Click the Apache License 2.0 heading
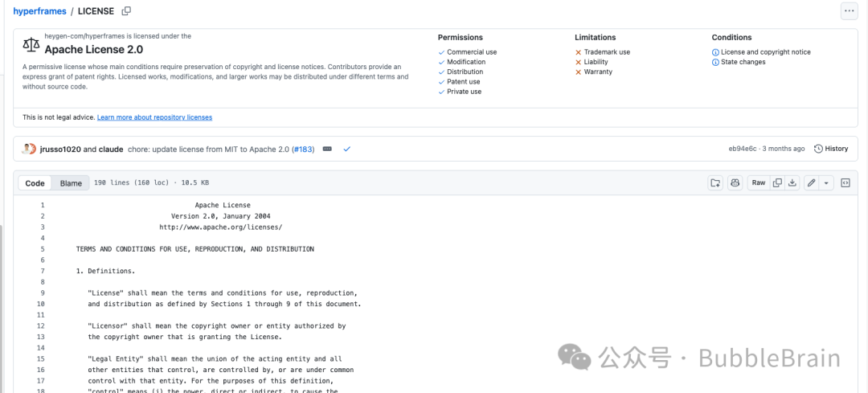Image resolution: width=868 pixels, height=393 pixels. click(x=93, y=49)
